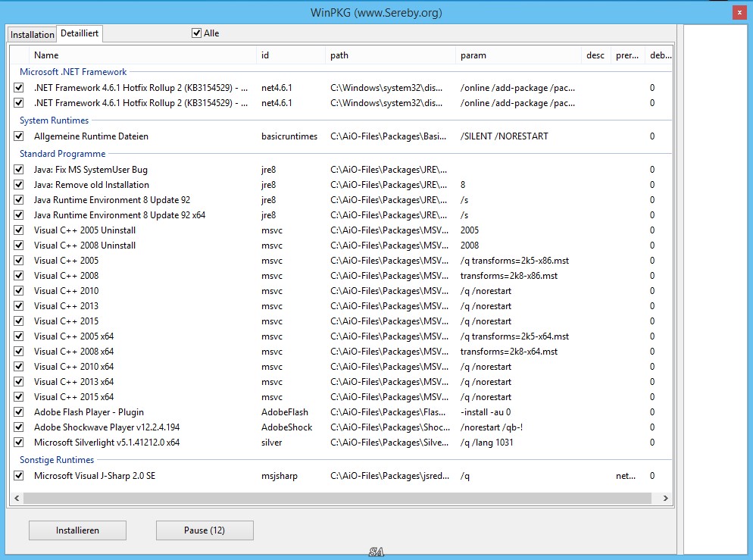This screenshot has height=560, width=753.
Task: Click the msjsharp id cell
Action: pyautogui.click(x=280, y=476)
